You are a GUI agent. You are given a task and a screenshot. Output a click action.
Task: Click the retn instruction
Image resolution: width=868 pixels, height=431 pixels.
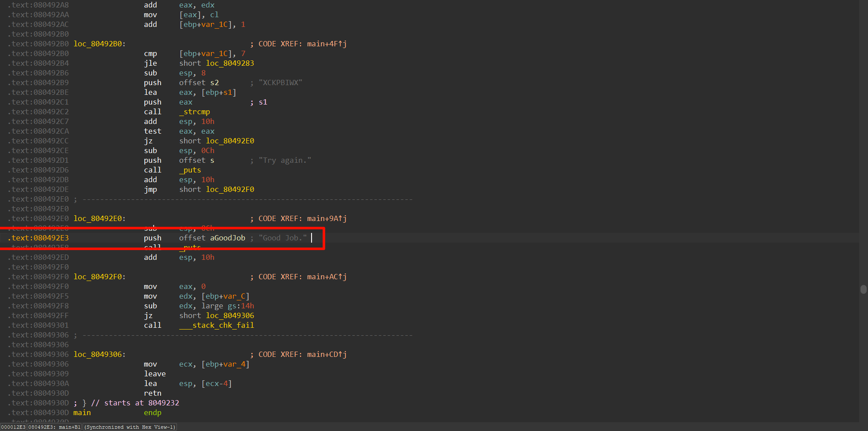153,393
